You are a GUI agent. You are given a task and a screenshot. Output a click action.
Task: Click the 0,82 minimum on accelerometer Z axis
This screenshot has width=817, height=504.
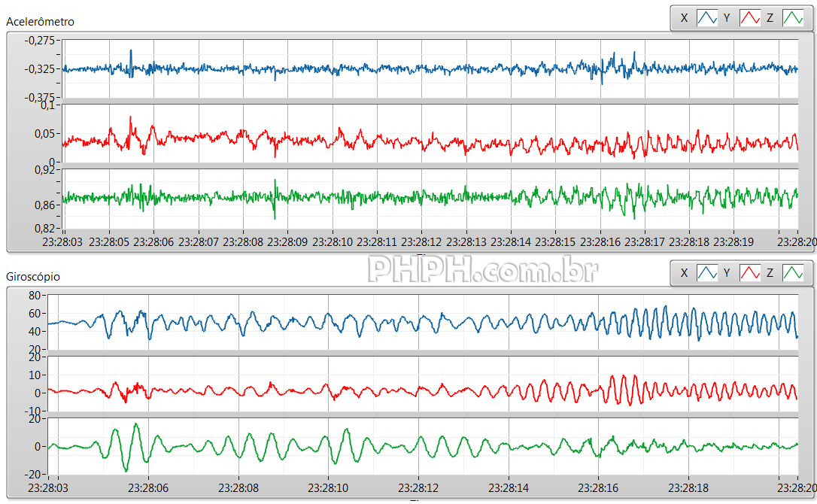pos(45,228)
